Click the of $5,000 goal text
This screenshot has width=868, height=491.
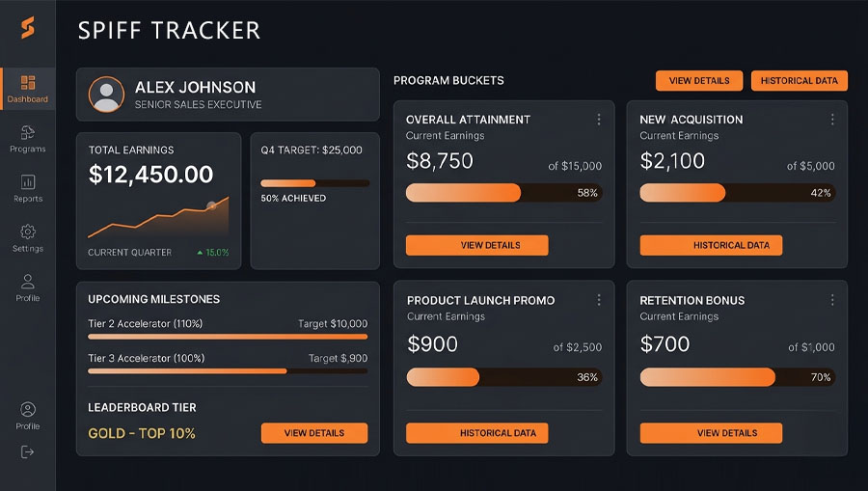pyautogui.click(x=810, y=166)
